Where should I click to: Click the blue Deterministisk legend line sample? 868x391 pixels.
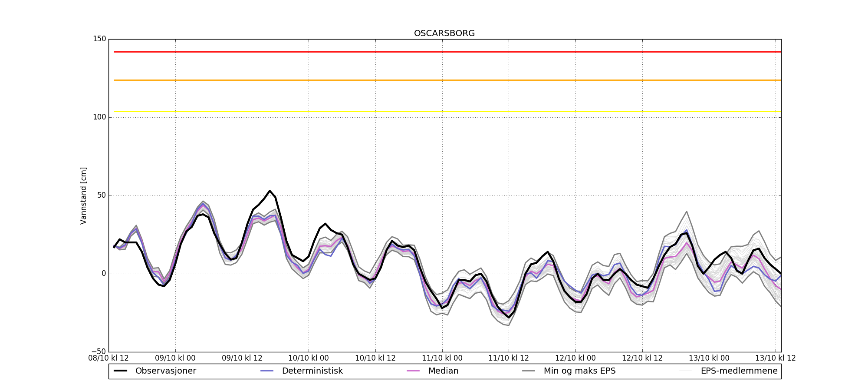[x=266, y=371]
